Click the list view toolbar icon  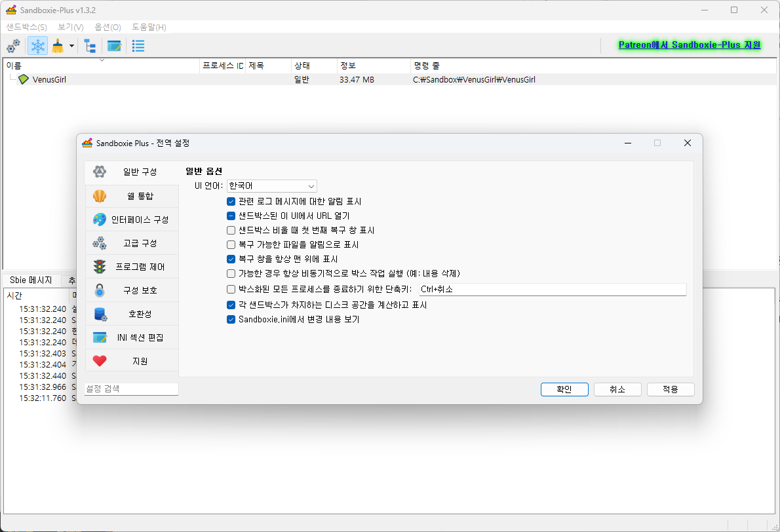[x=138, y=47]
